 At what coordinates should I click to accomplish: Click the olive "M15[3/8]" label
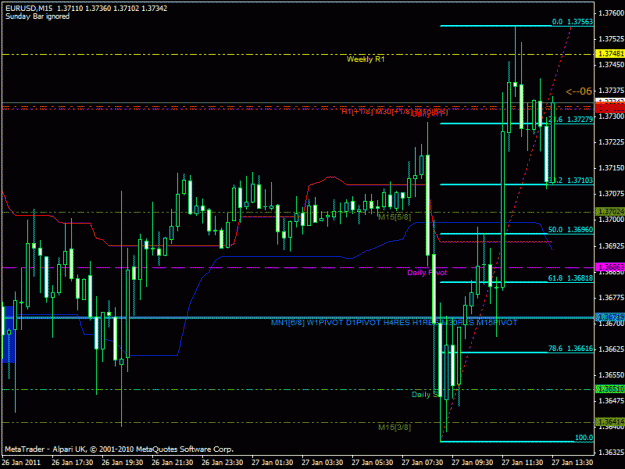[x=395, y=428]
